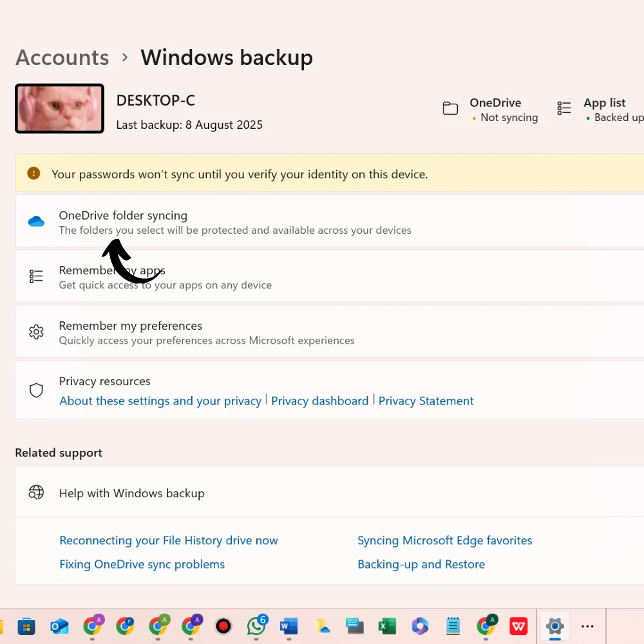
Task: Open Chrome with the F profile badge
Action: (x=125, y=627)
